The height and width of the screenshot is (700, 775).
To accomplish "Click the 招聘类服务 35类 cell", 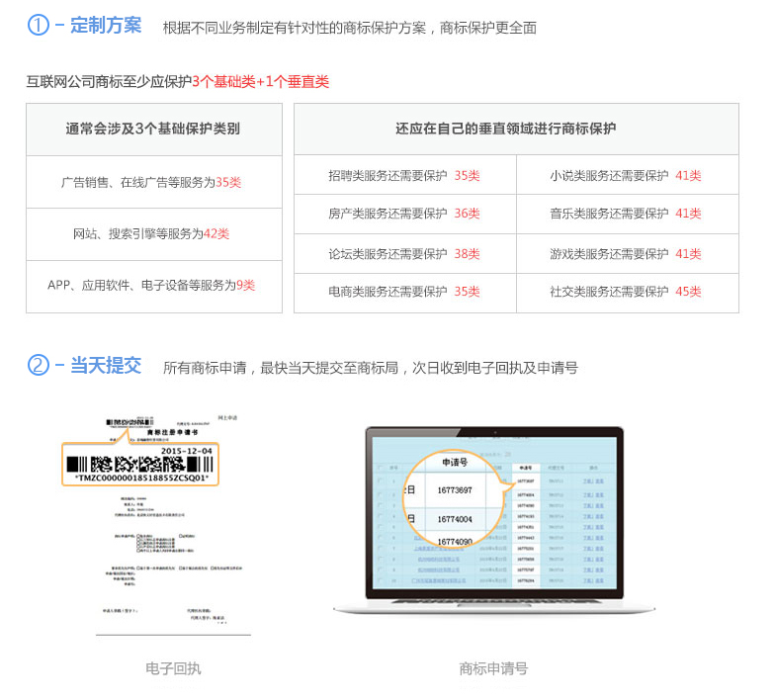I will coord(404,175).
